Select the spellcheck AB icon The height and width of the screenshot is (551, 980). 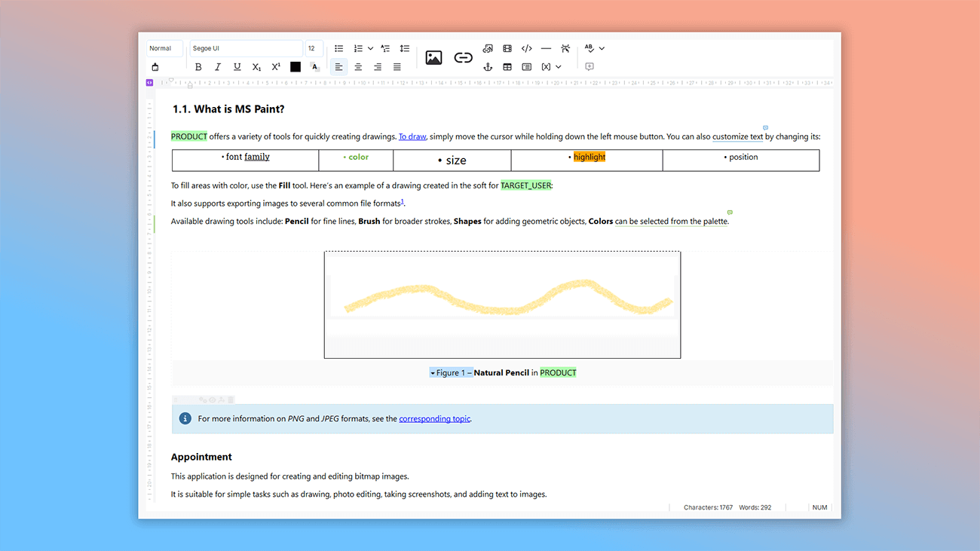pyautogui.click(x=590, y=47)
